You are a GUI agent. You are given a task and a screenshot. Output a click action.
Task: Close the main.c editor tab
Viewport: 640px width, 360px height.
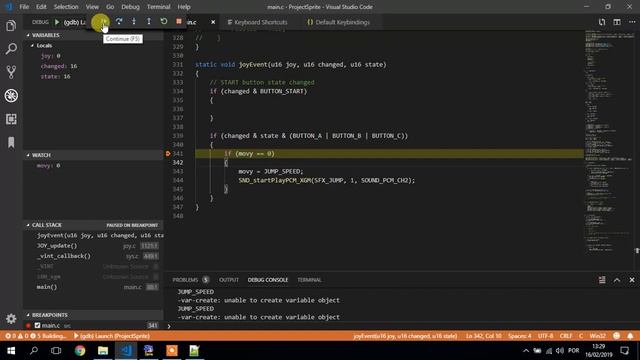click(213, 22)
